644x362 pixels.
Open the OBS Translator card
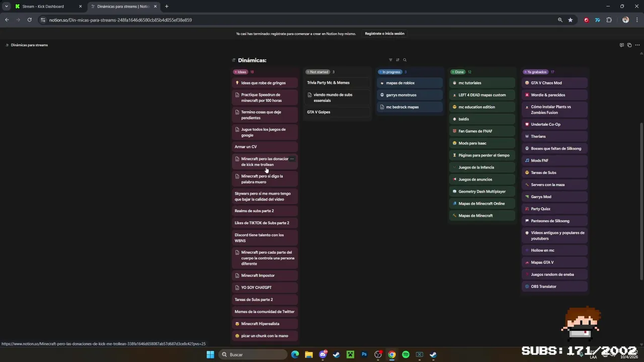(x=555, y=287)
